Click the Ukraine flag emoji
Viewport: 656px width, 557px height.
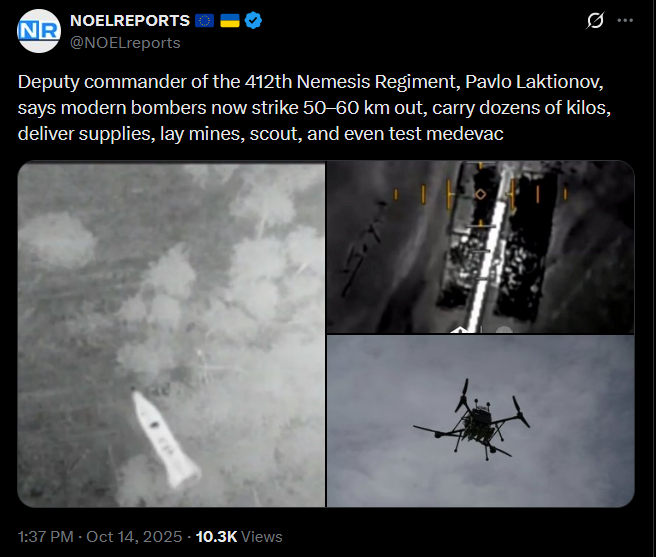230,21
